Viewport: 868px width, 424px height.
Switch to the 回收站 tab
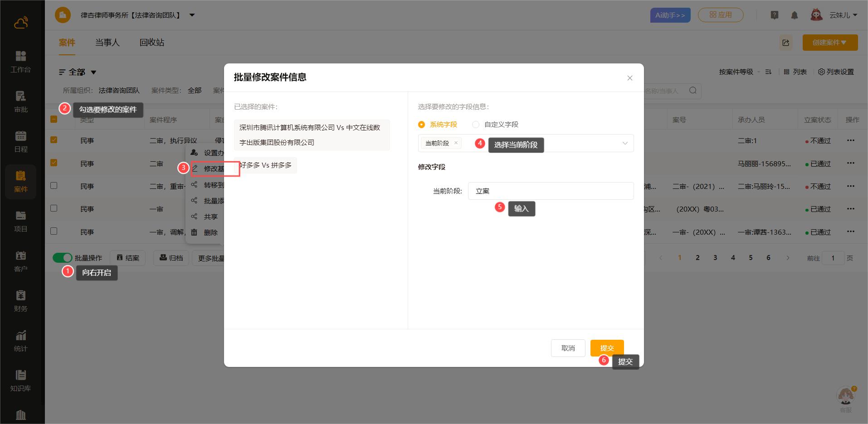pos(151,43)
